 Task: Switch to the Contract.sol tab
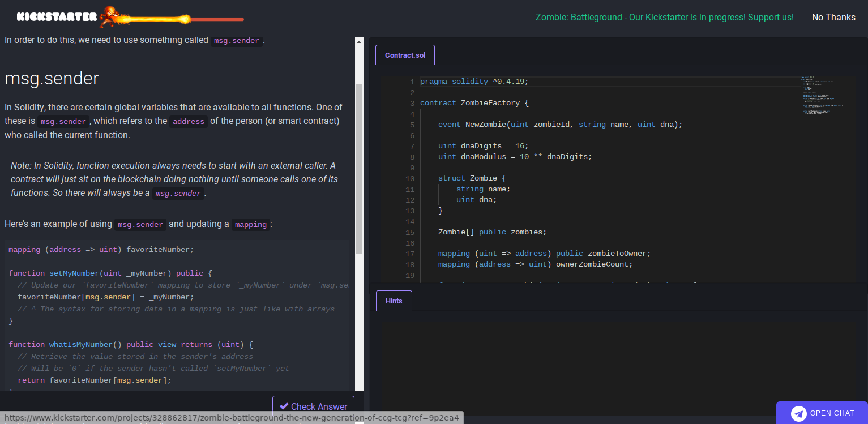tap(405, 55)
